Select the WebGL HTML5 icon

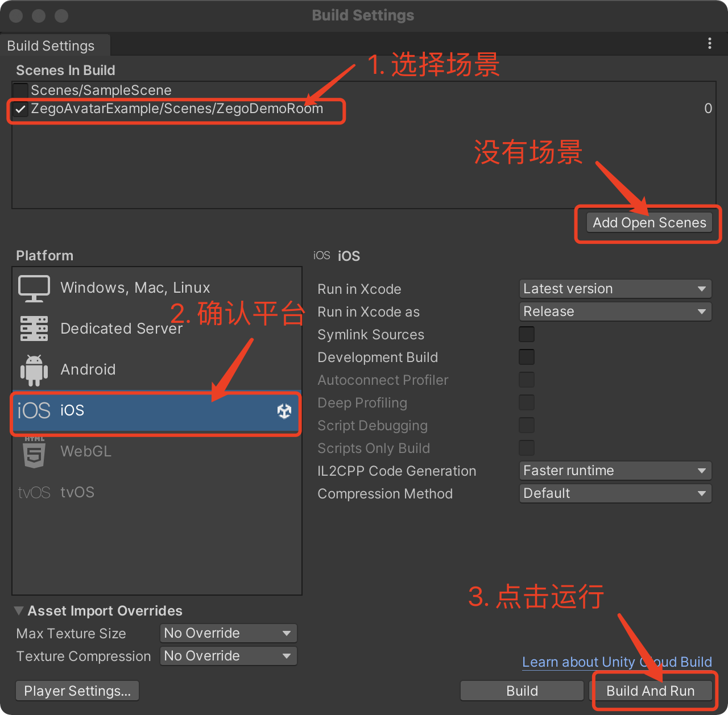[x=34, y=452]
